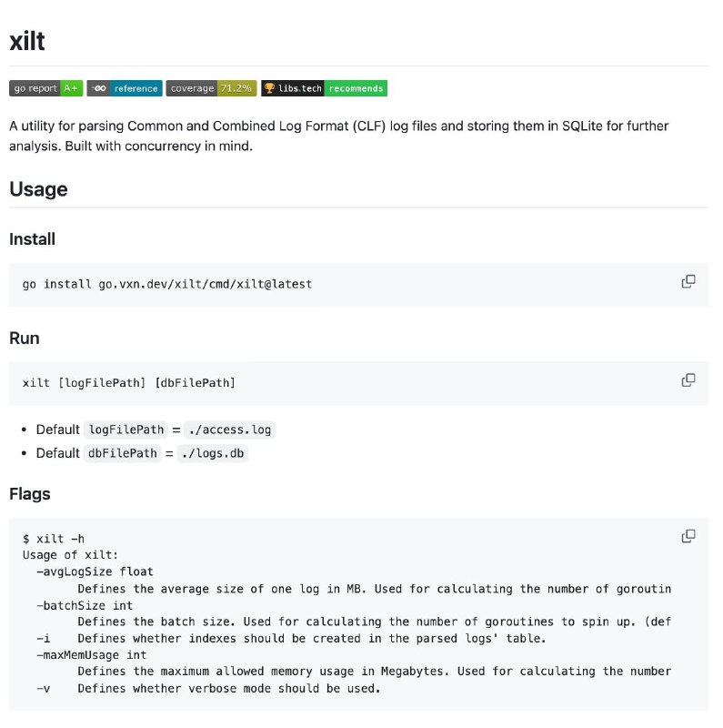The height and width of the screenshot is (728, 723).
Task: Click the -maxMemUsage int flag line
Action: 92,655
